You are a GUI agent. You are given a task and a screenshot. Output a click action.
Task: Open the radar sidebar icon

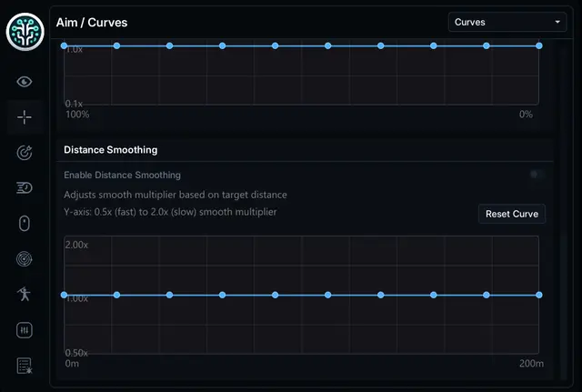click(x=25, y=259)
